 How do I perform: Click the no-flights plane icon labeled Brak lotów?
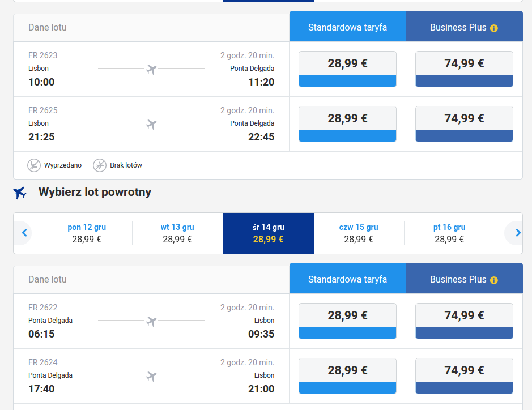(x=100, y=165)
